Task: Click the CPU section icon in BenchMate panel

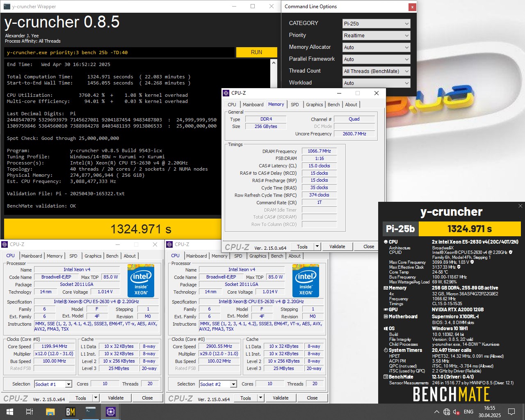Action: tap(386, 242)
